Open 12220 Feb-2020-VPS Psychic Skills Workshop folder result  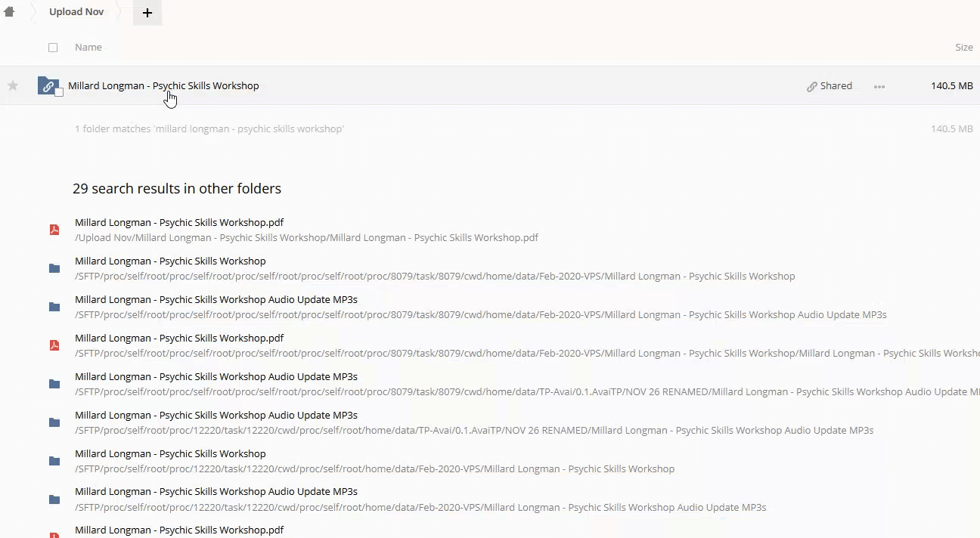click(170, 453)
